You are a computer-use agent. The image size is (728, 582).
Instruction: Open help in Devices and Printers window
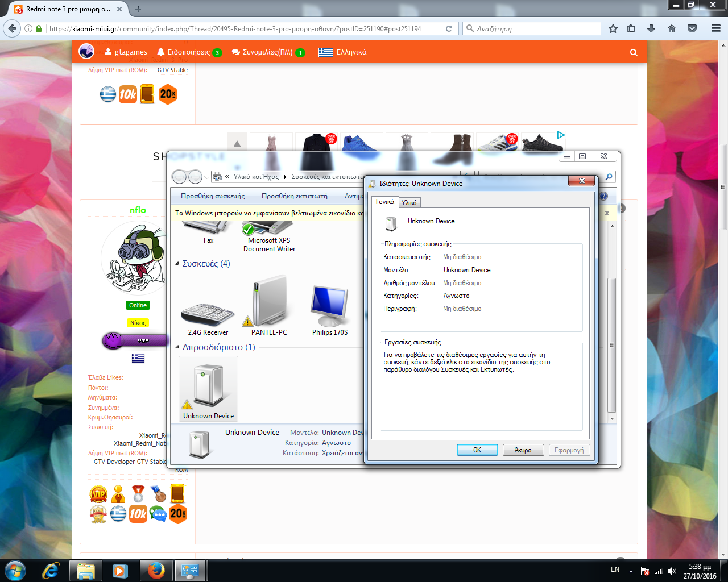(603, 196)
